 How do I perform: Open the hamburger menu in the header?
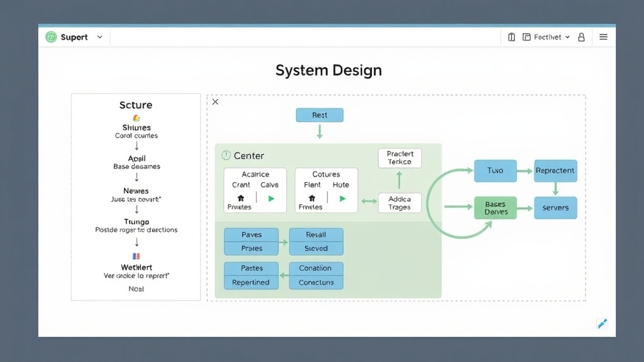(x=603, y=37)
